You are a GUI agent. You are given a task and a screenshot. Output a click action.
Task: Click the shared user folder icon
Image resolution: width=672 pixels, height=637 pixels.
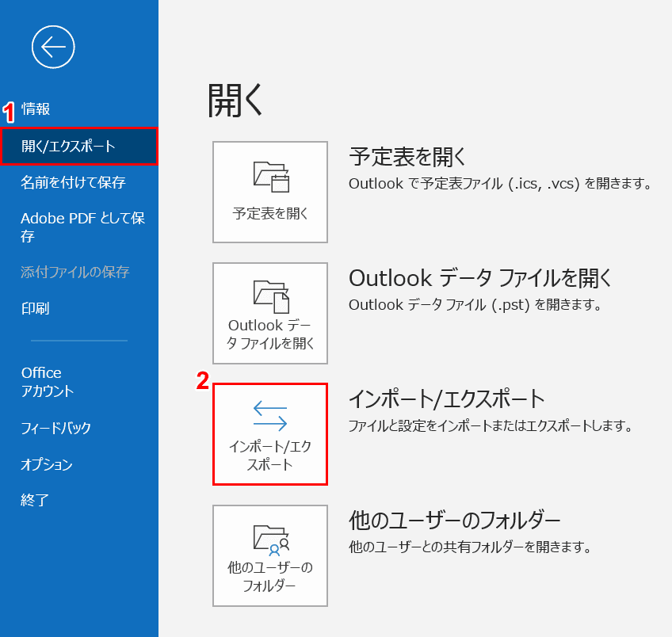[271, 540]
